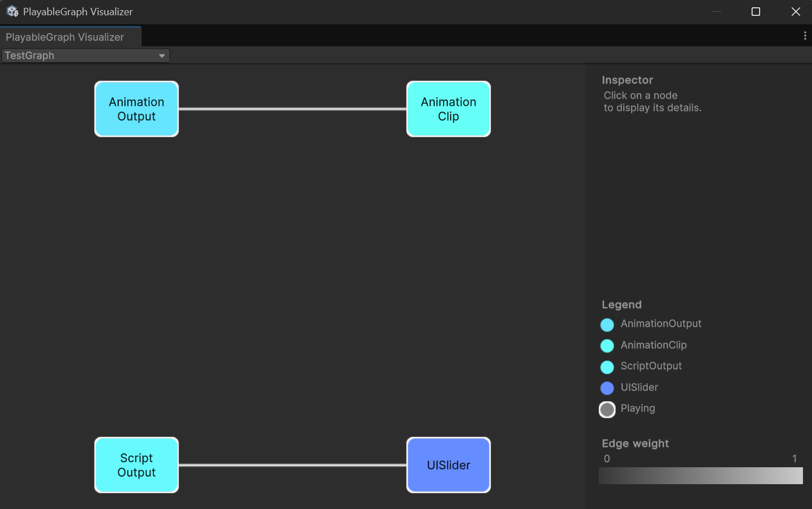The height and width of the screenshot is (509, 812).
Task: Maximize the PlayableGraph Visualizer window
Action: [756, 12]
